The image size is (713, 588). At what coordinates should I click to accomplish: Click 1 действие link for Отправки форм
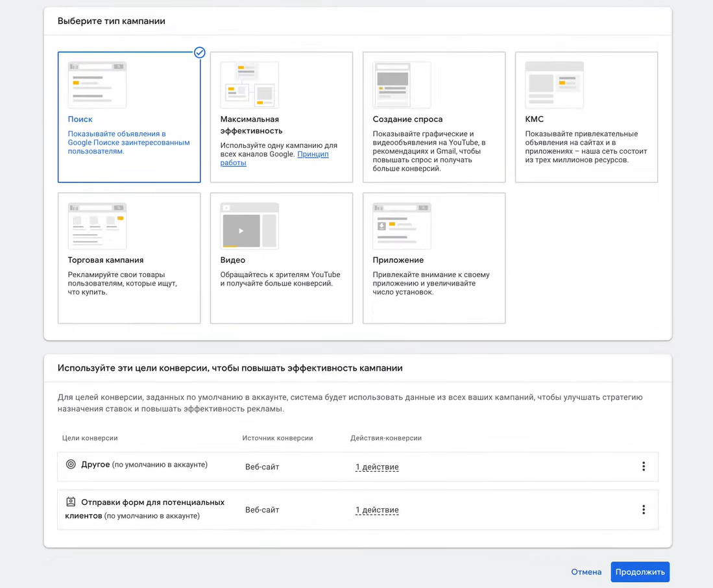[377, 509]
